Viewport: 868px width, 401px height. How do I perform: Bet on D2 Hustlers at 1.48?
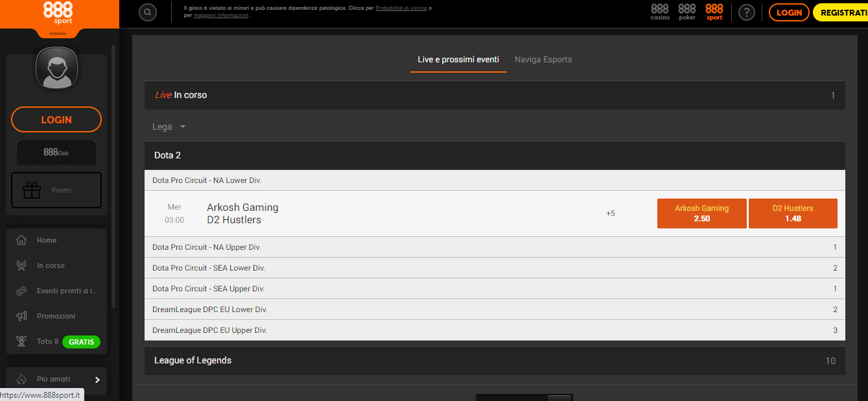click(793, 213)
